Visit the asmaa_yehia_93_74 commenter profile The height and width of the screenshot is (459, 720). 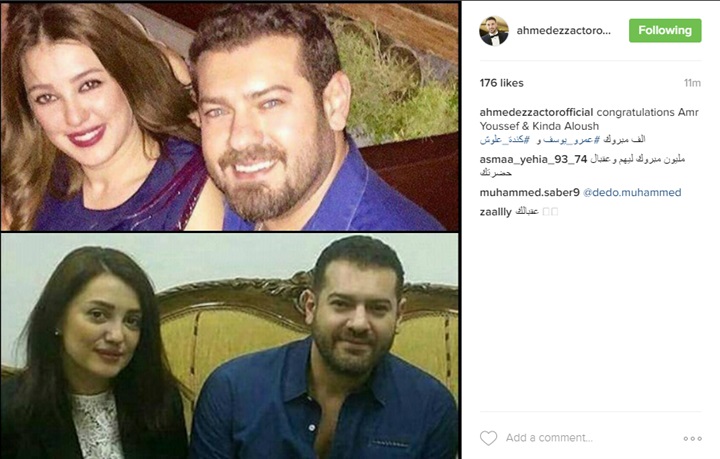click(533, 159)
